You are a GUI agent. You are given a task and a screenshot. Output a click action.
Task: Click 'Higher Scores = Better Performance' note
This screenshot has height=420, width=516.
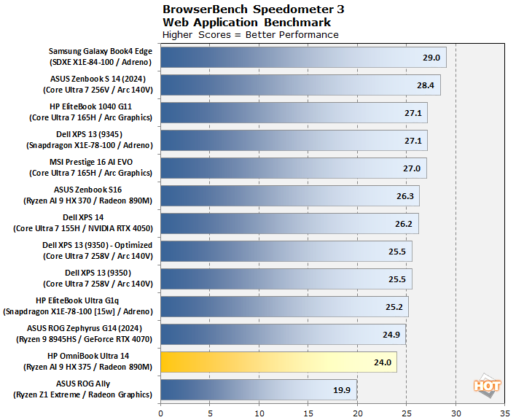251,35
